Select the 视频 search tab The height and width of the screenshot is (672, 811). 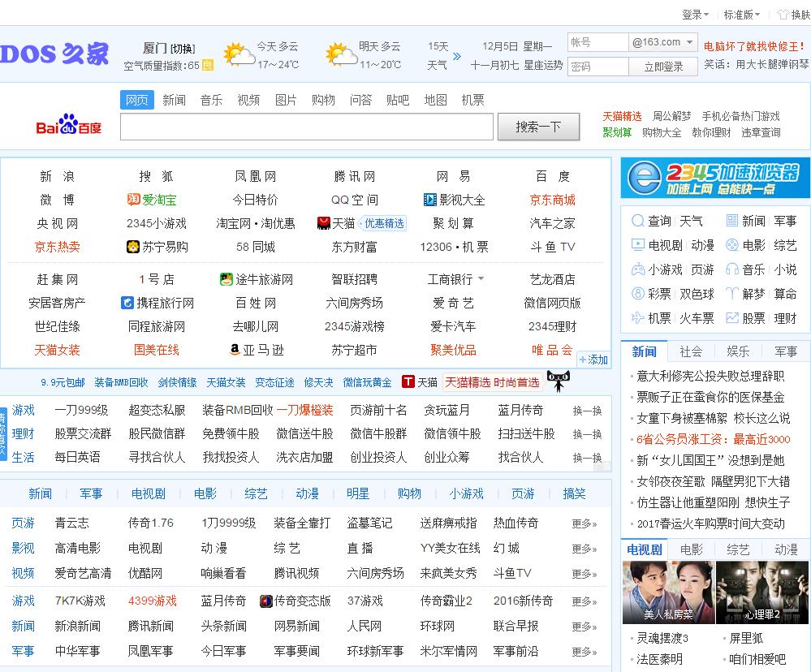(x=248, y=100)
